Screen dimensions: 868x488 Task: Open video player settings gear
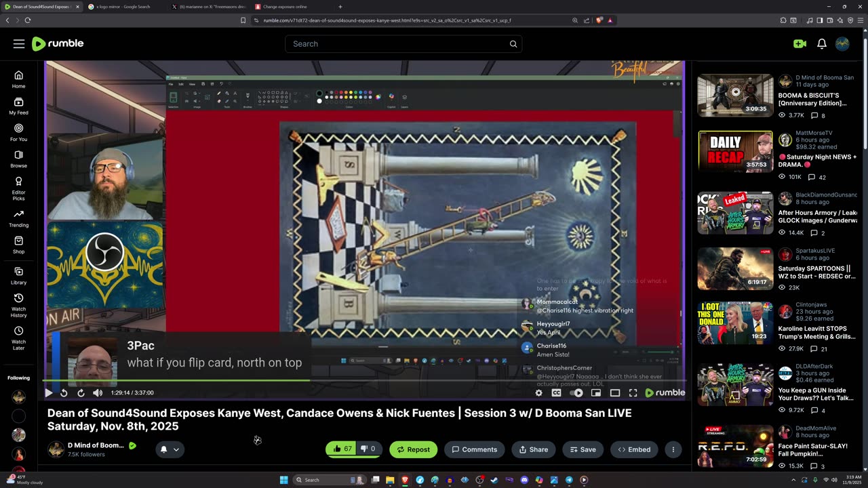(539, 392)
